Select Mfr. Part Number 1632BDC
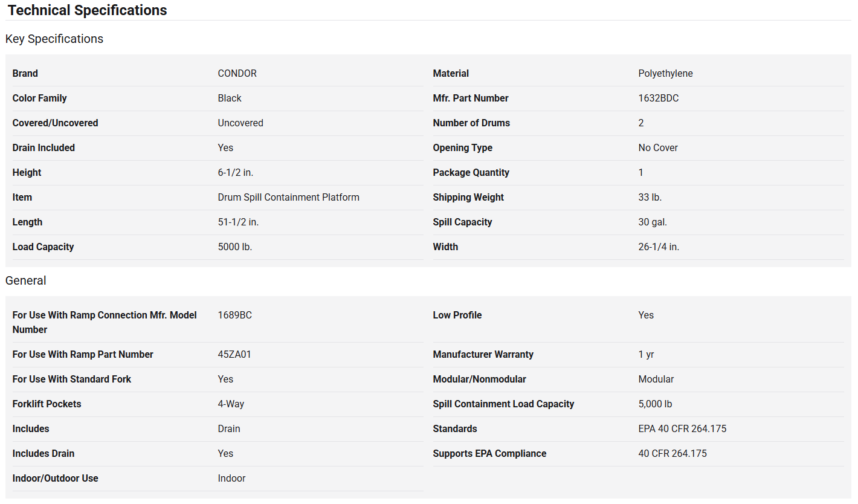858x504 pixels. (659, 98)
